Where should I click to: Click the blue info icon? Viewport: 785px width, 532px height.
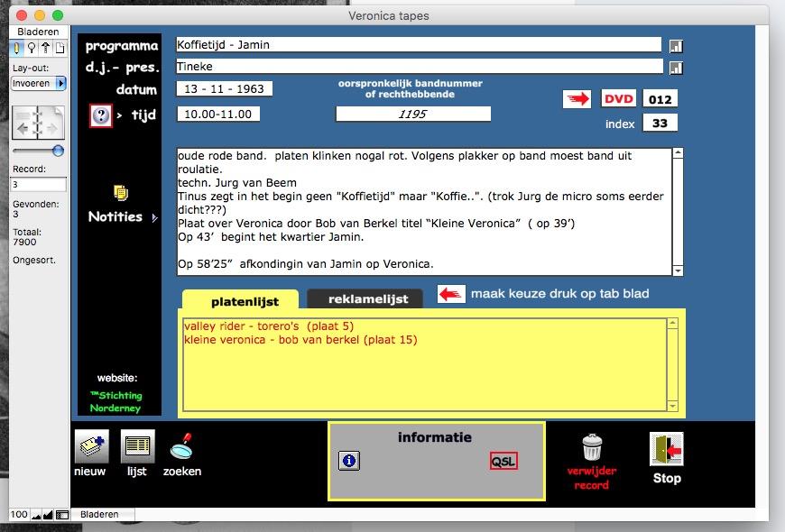349,461
